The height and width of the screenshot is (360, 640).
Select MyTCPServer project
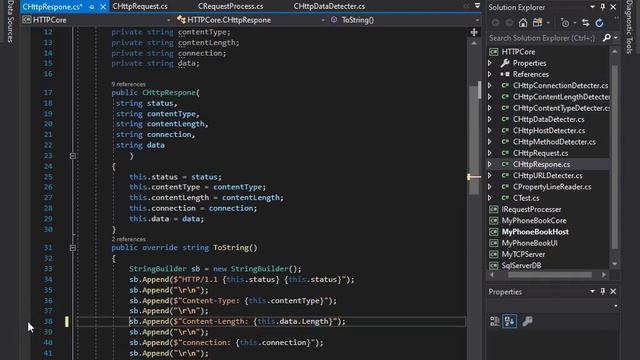[x=523, y=254]
